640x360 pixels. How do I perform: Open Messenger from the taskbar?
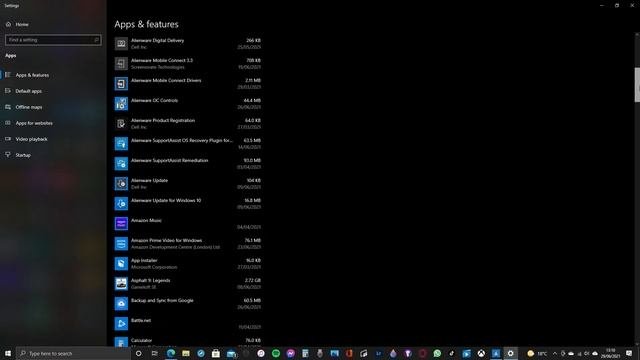click(x=291, y=353)
